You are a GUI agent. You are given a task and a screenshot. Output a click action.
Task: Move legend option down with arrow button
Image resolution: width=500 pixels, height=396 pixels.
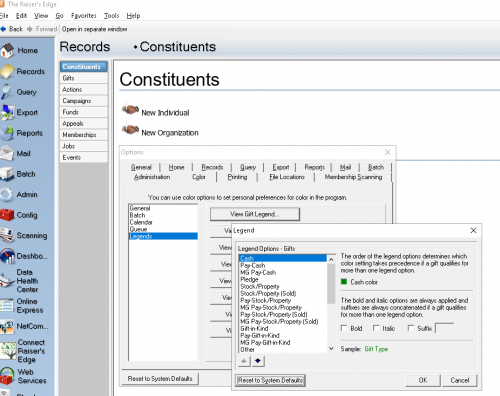pyautogui.click(x=258, y=361)
